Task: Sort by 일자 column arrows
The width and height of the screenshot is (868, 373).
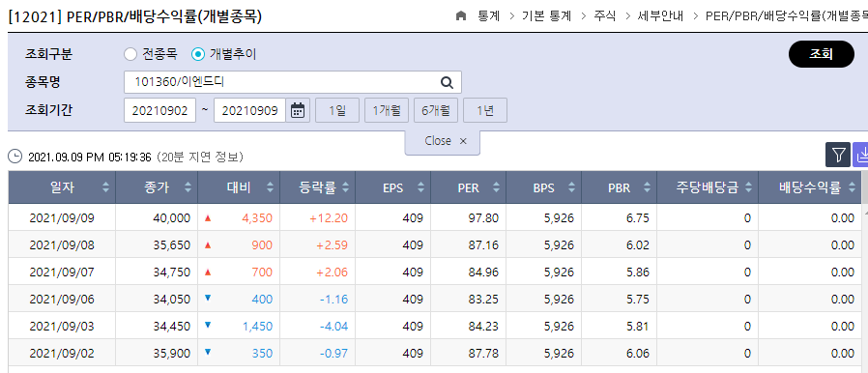Action: click(x=105, y=187)
